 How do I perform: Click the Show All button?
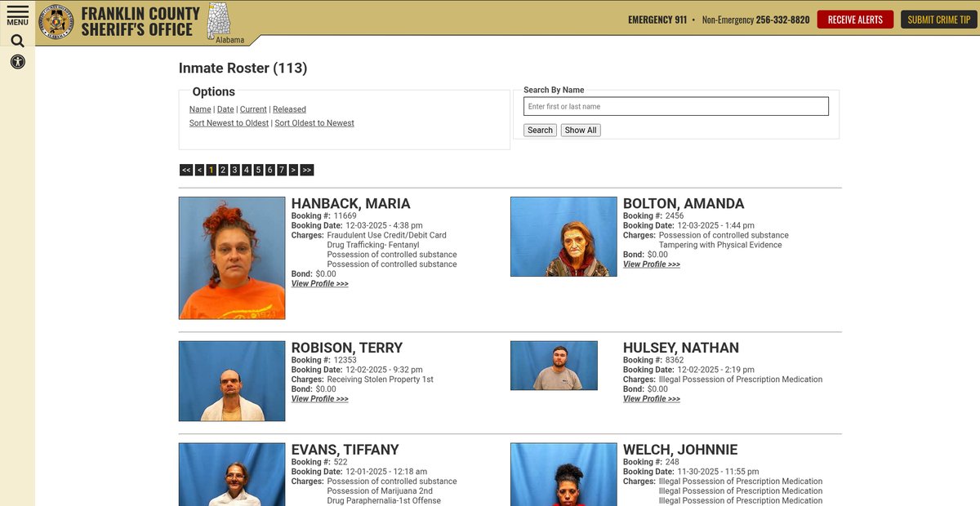(x=581, y=130)
